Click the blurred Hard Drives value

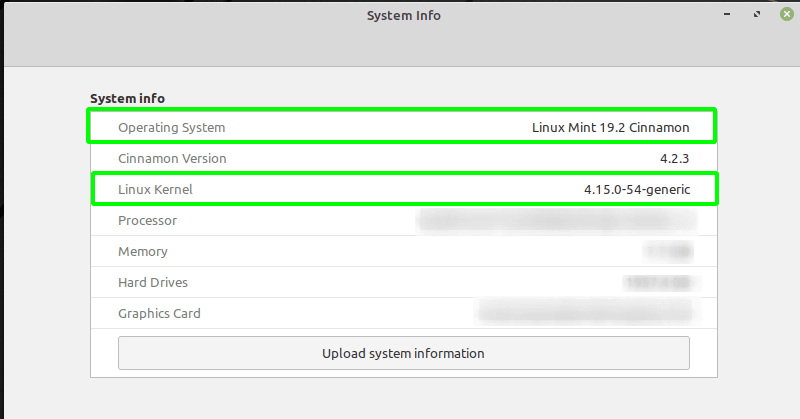tap(657, 282)
